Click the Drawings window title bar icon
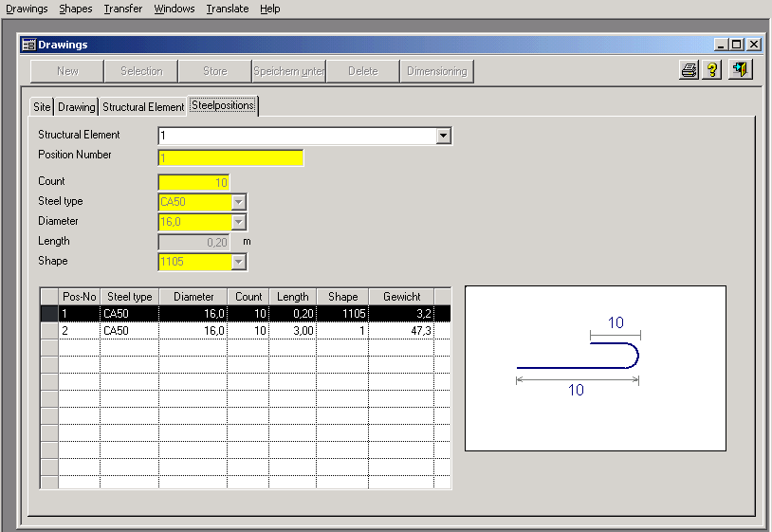The height and width of the screenshot is (532, 772). [x=28, y=44]
